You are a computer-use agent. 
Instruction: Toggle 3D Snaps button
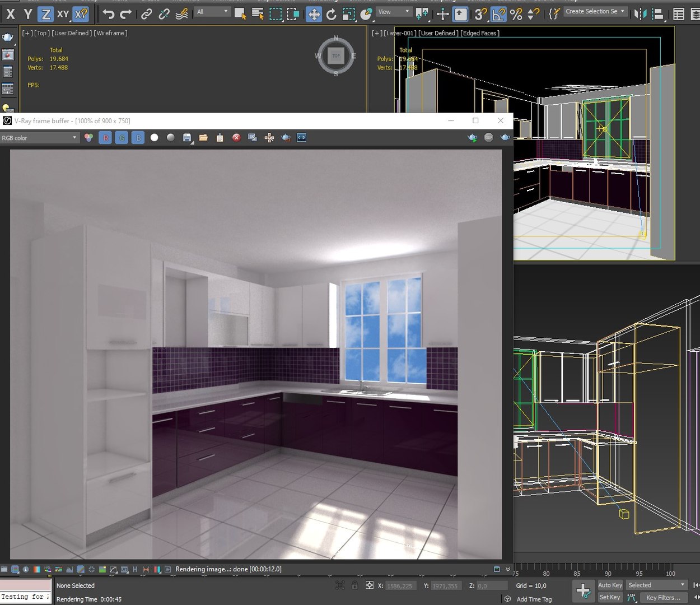[x=480, y=14]
